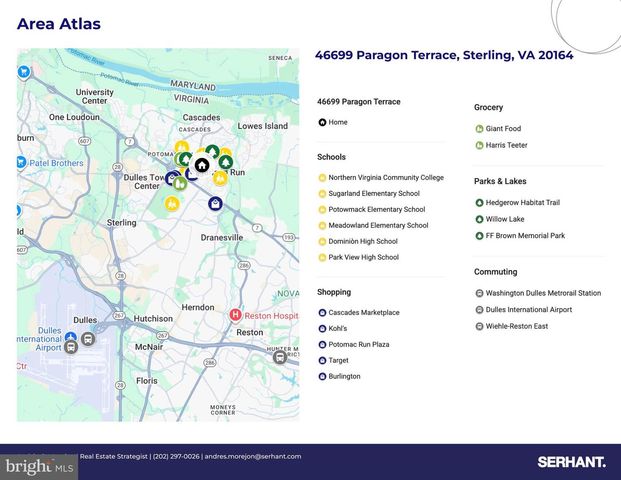Click Northern Virginia Community College school icon
621x480 pixels.
pos(322,178)
